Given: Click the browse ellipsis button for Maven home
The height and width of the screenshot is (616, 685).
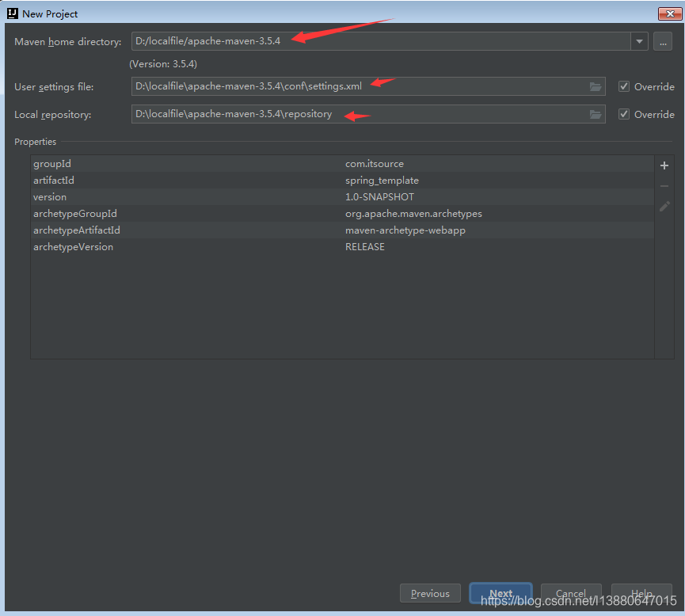Looking at the screenshot, I should (663, 41).
